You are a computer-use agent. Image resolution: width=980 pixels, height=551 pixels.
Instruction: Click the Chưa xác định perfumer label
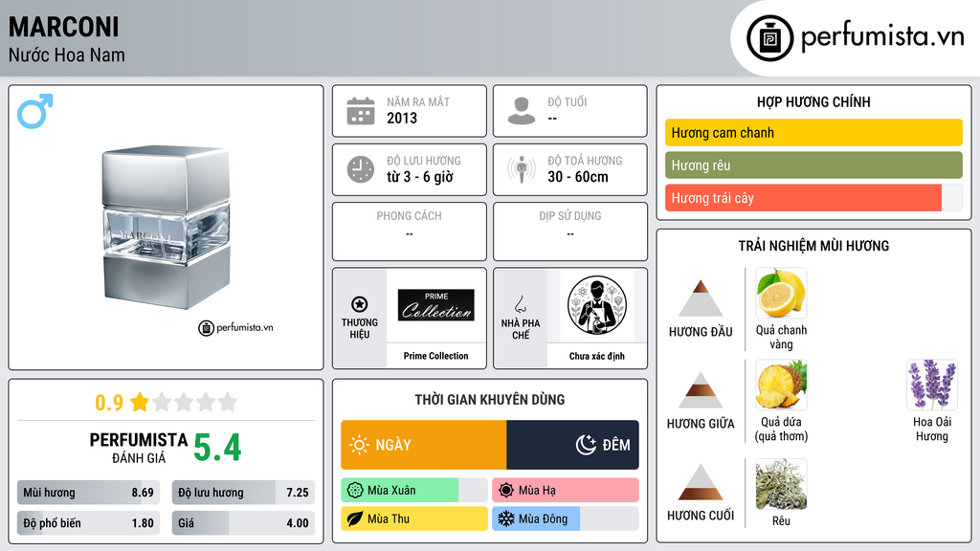(597, 356)
